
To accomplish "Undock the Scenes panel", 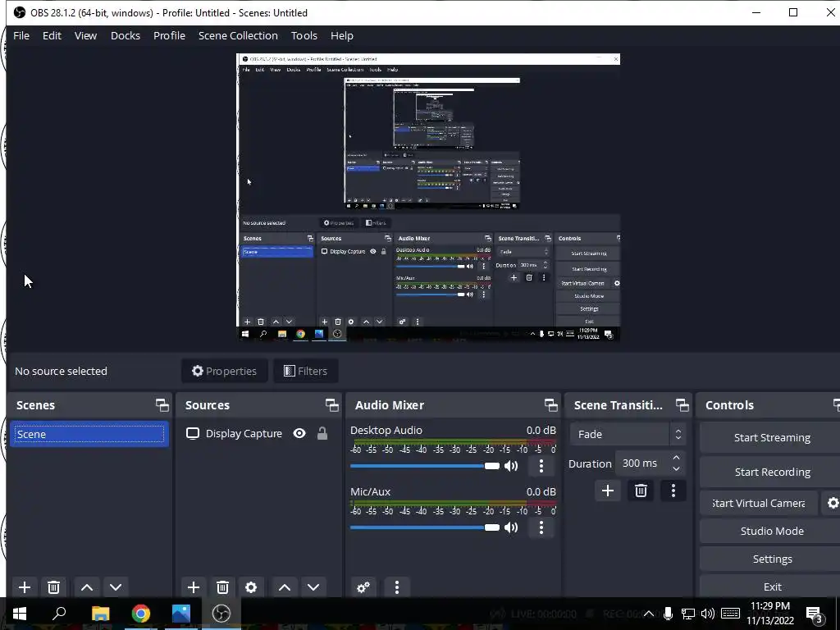I will click(x=162, y=405).
